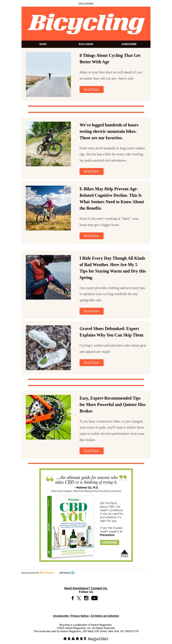Click the View in Browser link
Screen dimensions: 172x644
coord(86,3)
